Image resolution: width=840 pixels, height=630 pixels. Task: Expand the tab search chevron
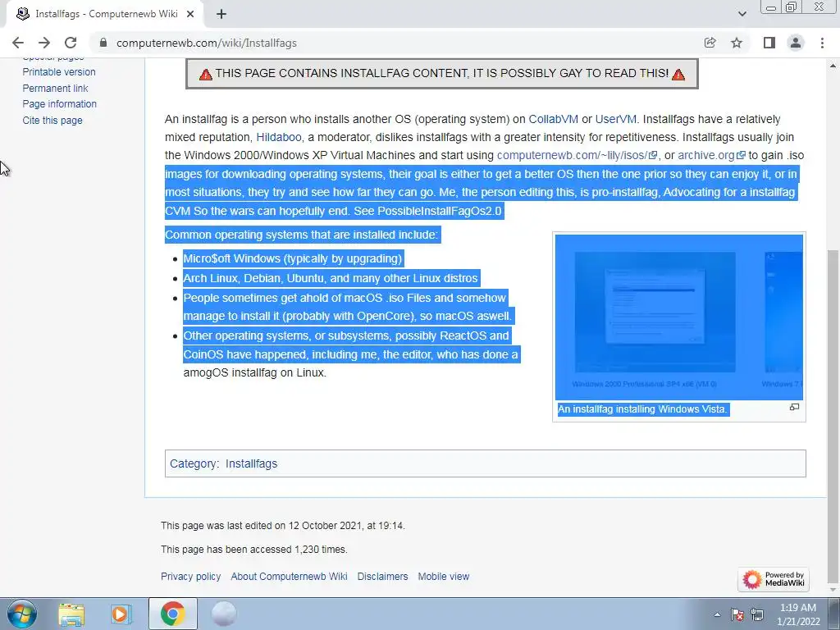pos(742,14)
